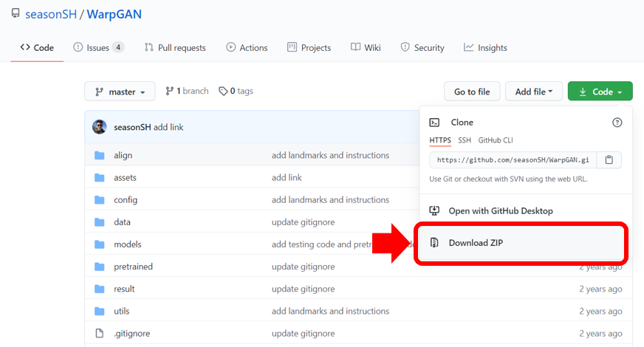The height and width of the screenshot is (347, 644).
Task: Click the Clone terminal icon
Action: [434, 123]
